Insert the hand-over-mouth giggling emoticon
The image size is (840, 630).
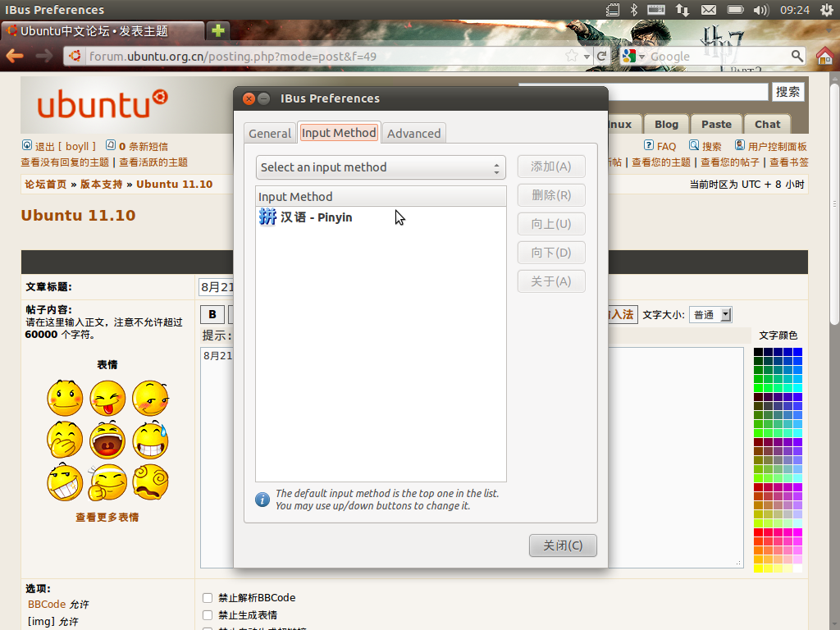point(65,441)
